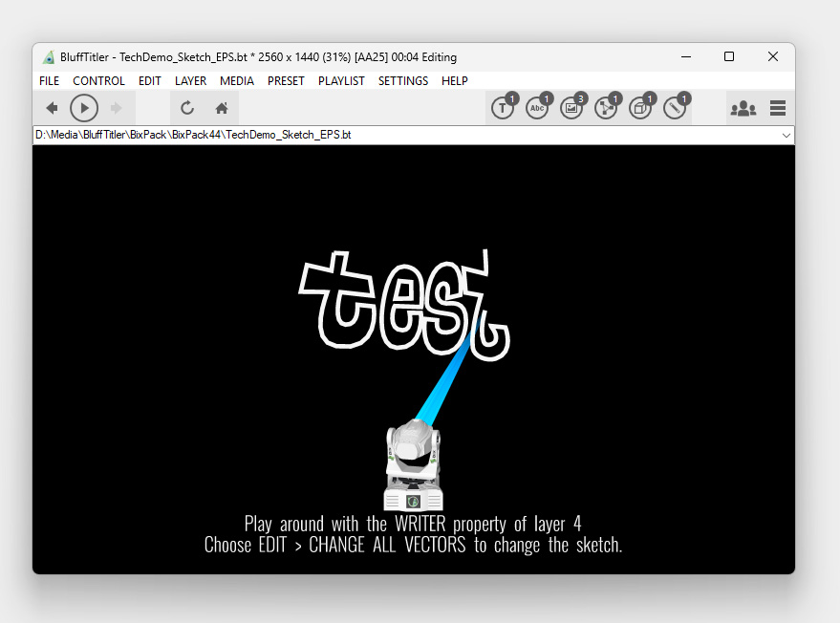840x623 pixels.
Task: Open the PRESET menu
Action: [x=286, y=81]
